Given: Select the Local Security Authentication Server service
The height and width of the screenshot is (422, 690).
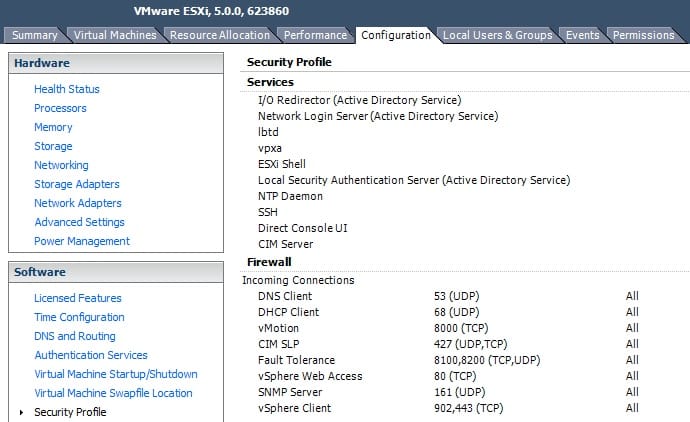Looking at the screenshot, I should tap(414, 180).
